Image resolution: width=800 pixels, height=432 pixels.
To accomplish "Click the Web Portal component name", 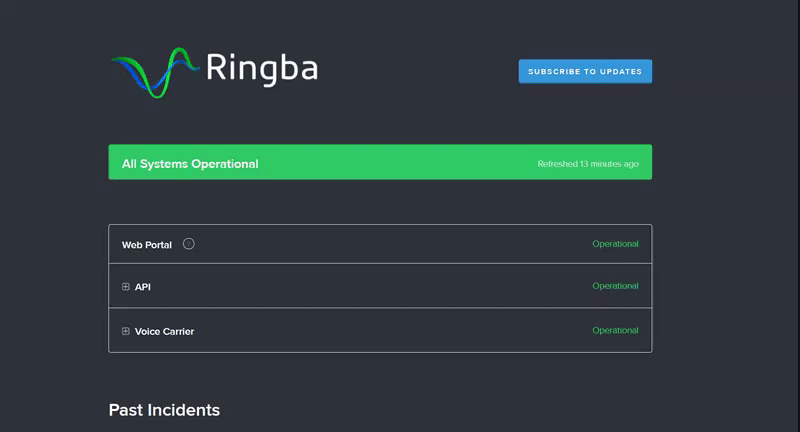I will [147, 245].
